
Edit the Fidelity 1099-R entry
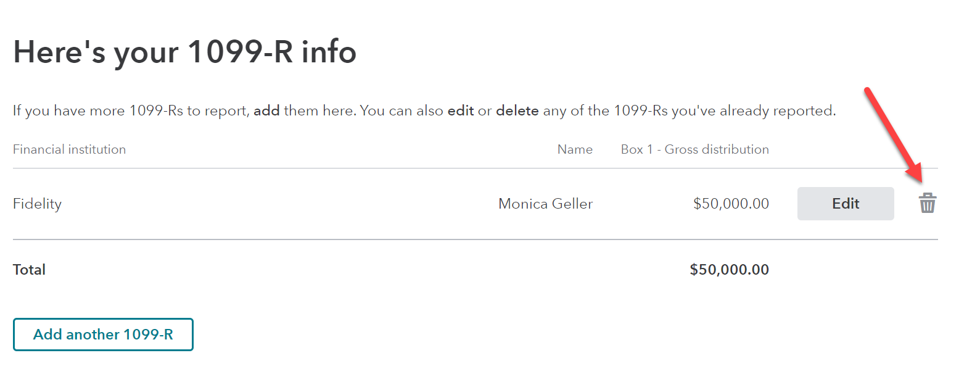[x=845, y=204]
